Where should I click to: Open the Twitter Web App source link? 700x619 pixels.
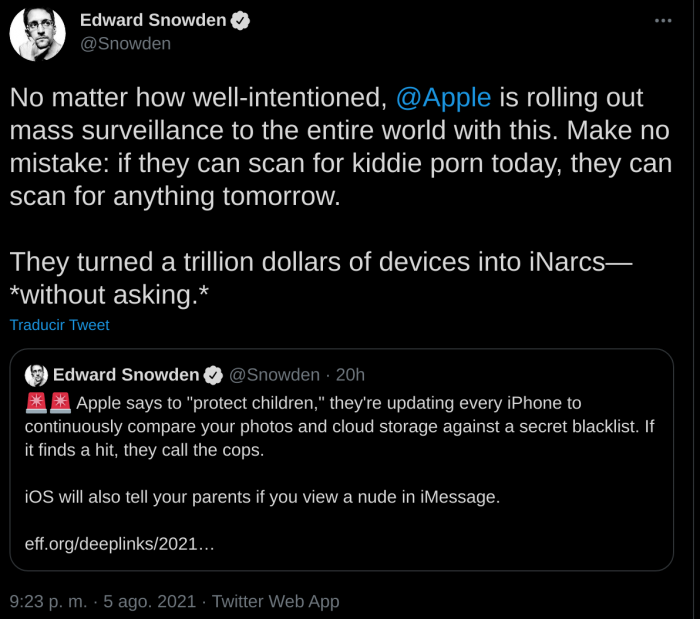click(276, 601)
